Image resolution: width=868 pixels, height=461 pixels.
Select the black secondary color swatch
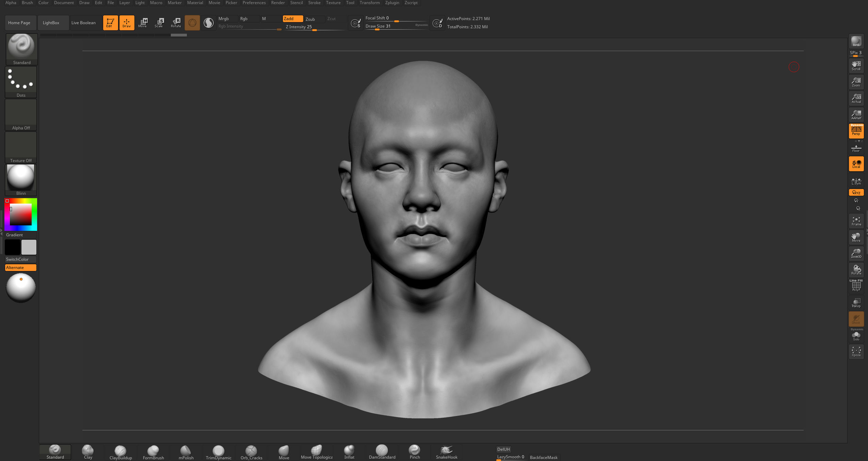coord(12,247)
